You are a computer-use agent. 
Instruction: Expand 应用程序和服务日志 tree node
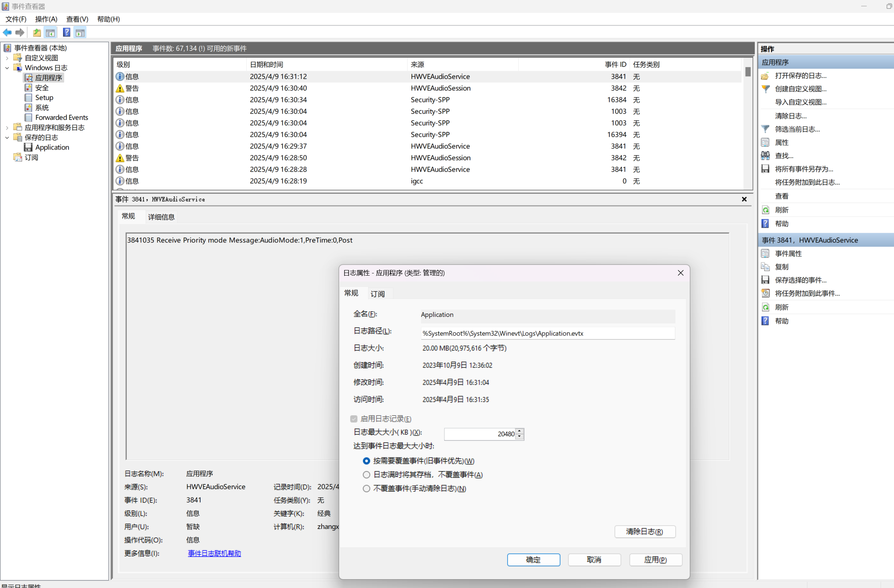pyautogui.click(x=7, y=128)
